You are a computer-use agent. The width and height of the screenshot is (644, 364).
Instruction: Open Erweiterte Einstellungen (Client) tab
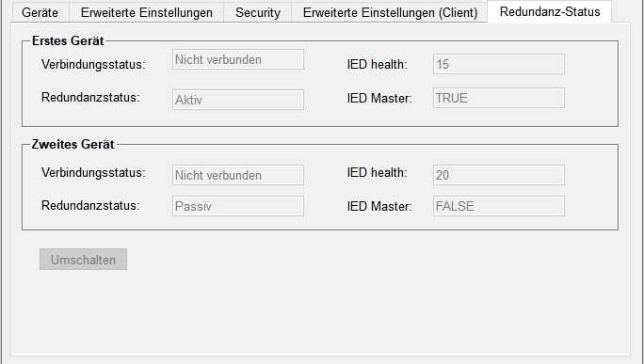tap(390, 12)
